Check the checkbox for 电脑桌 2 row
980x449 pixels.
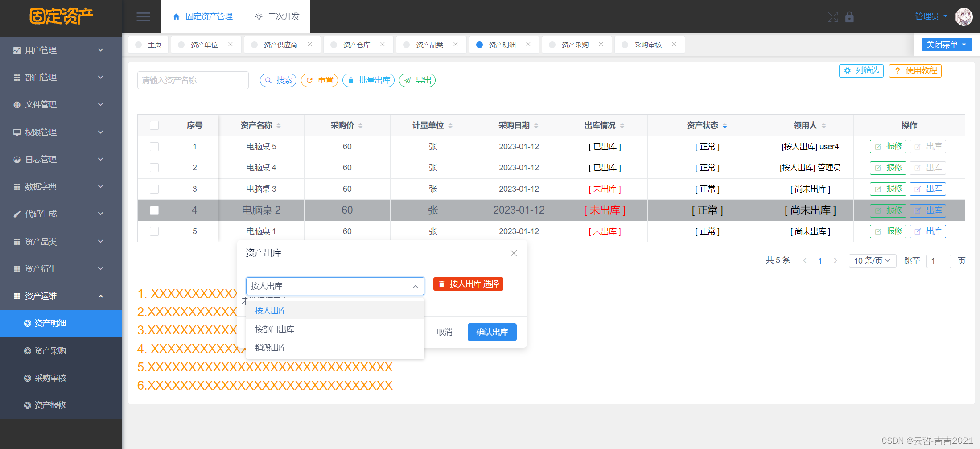pyautogui.click(x=154, y=210)
